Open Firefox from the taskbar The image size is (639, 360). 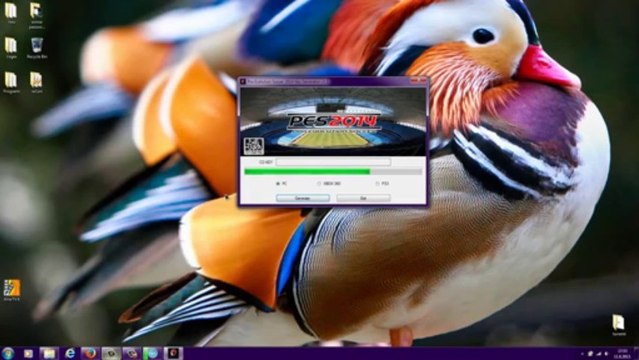(x=90, y=353)
